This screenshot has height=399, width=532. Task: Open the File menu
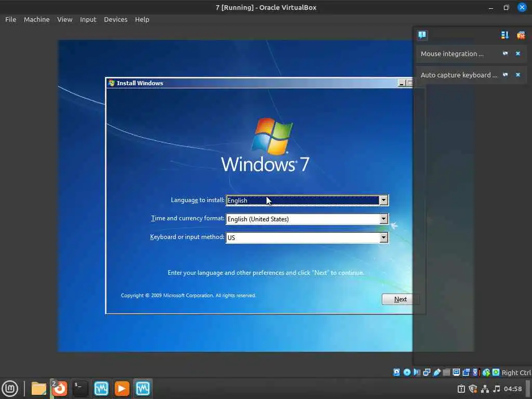(10, 19)
